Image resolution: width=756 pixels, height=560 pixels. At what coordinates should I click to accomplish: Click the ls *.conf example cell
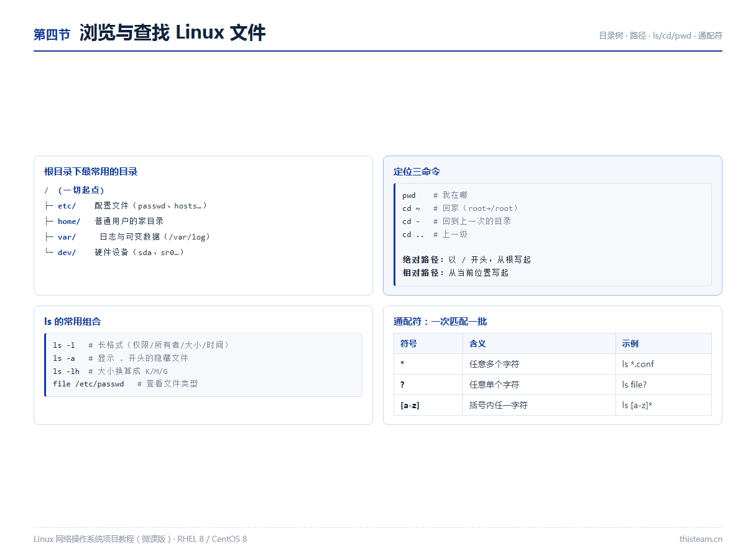[663, 364]
